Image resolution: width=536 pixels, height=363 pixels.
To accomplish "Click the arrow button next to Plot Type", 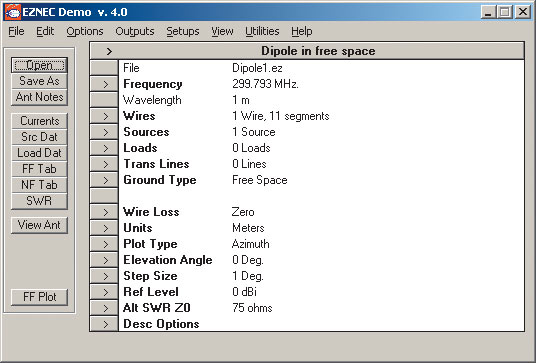I will point(104,244).
